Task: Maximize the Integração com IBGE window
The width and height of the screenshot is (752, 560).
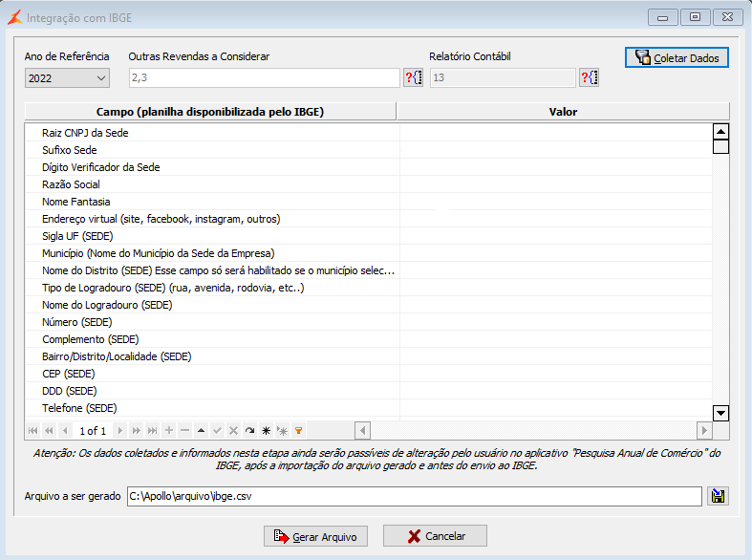Action: (x=695, y=17)
